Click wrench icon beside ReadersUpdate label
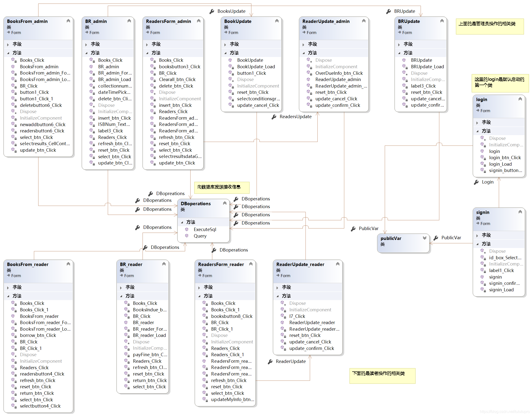 point(274,117)
